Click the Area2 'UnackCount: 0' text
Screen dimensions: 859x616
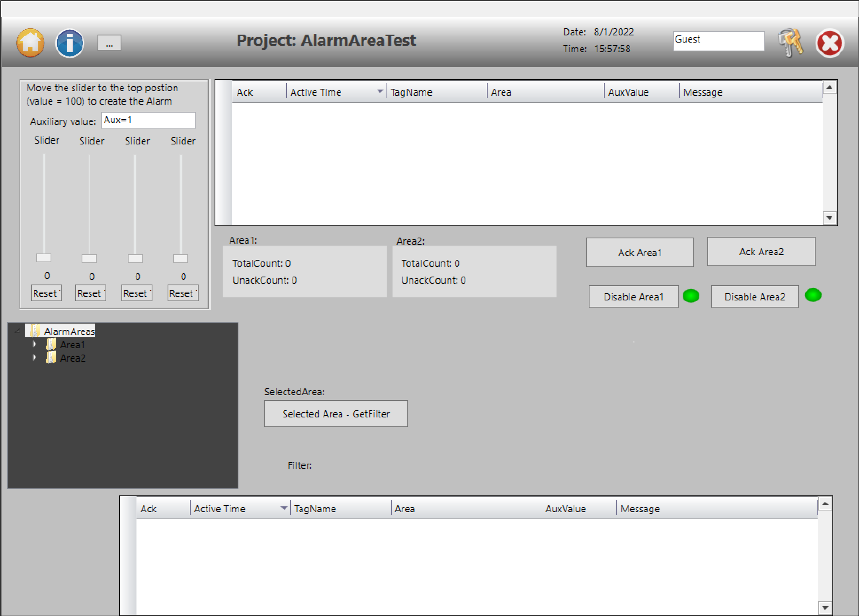pyautogui.click(x=433, y=280)
